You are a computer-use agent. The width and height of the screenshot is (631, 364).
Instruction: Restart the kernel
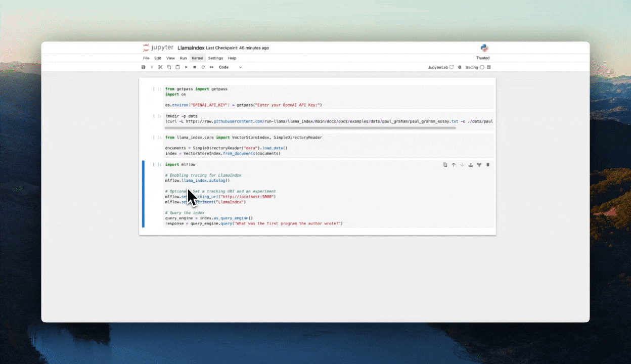(203, 67)
